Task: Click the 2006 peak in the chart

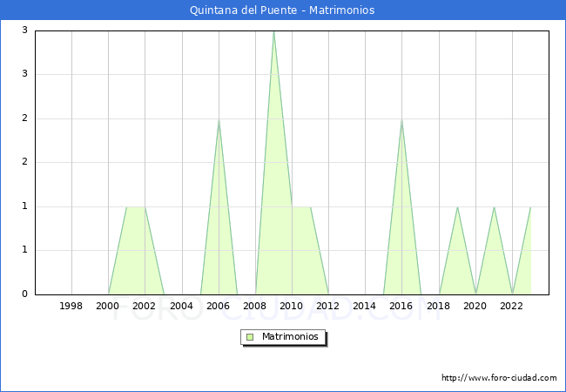Action: point(219,119)
